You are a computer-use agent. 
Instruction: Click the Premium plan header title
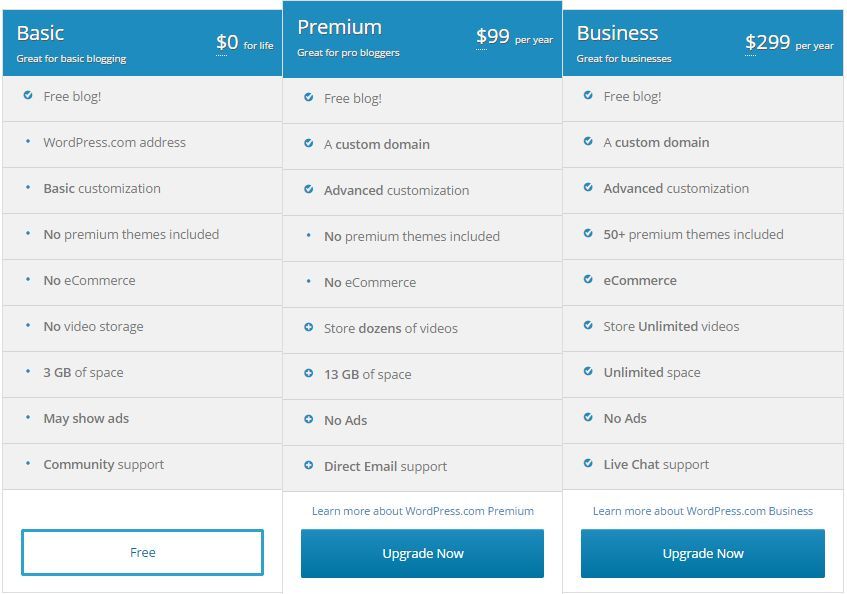pyautogui.click(x=339, y=27)
